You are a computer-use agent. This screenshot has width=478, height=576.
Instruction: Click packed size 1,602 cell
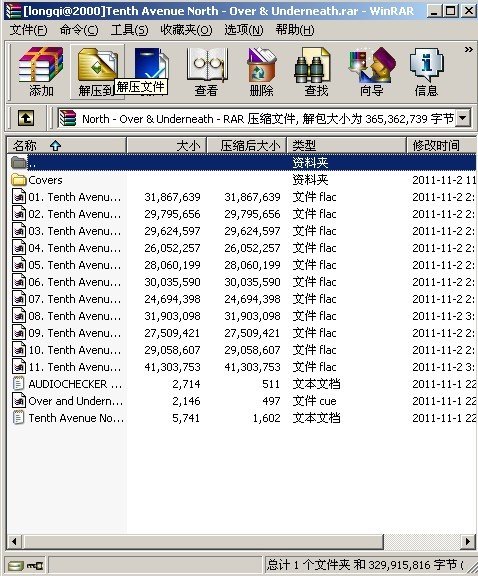[266, 418]
